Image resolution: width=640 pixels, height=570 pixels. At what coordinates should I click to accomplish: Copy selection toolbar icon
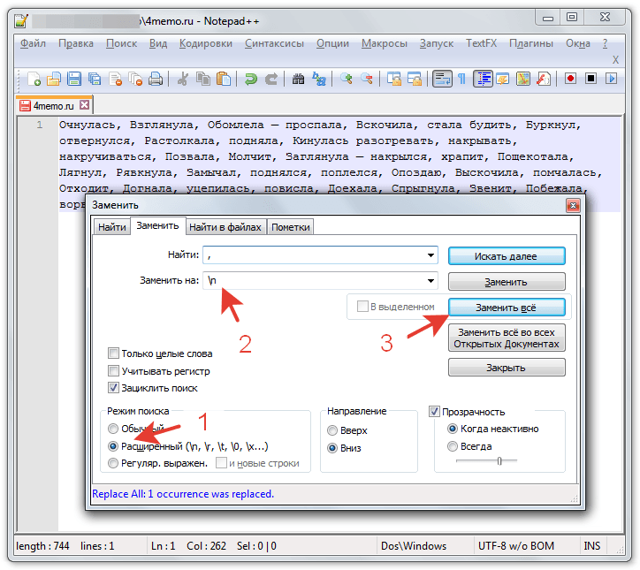(x=203, y=78)
